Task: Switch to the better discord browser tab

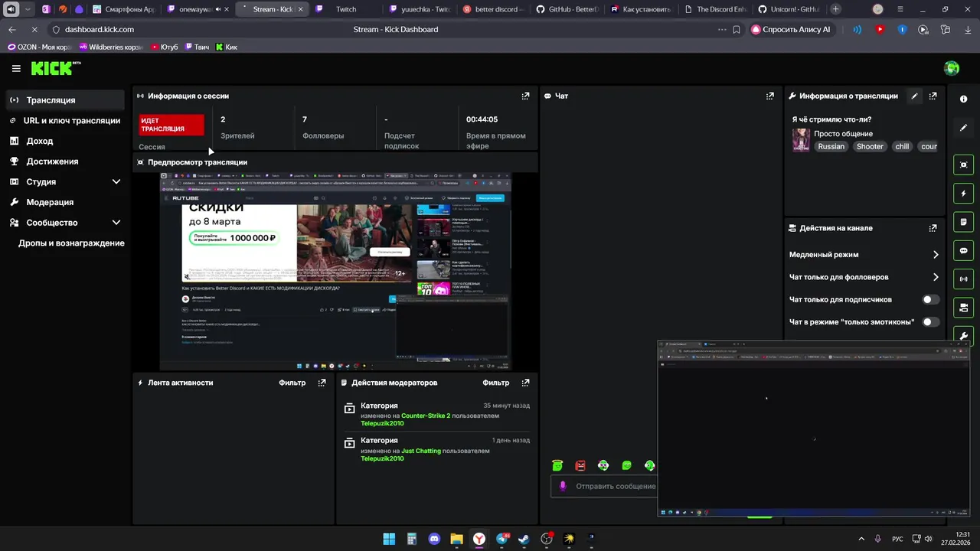Action: click(x=494, y=9)
